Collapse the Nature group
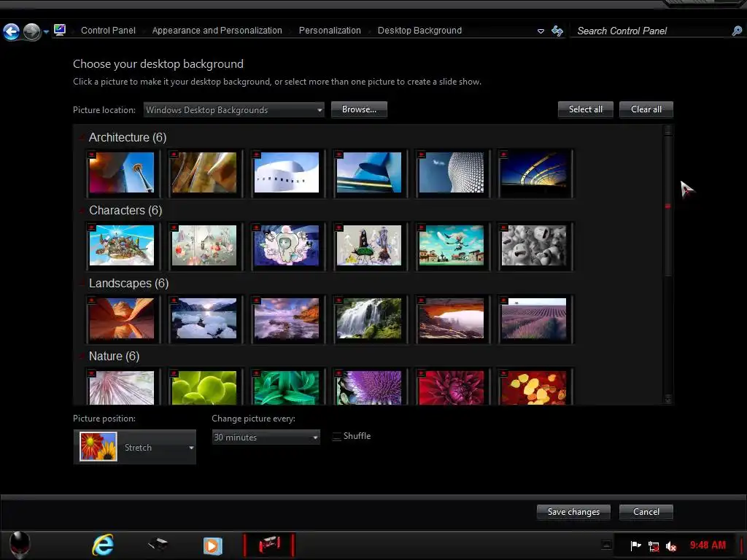 point(82,356)
